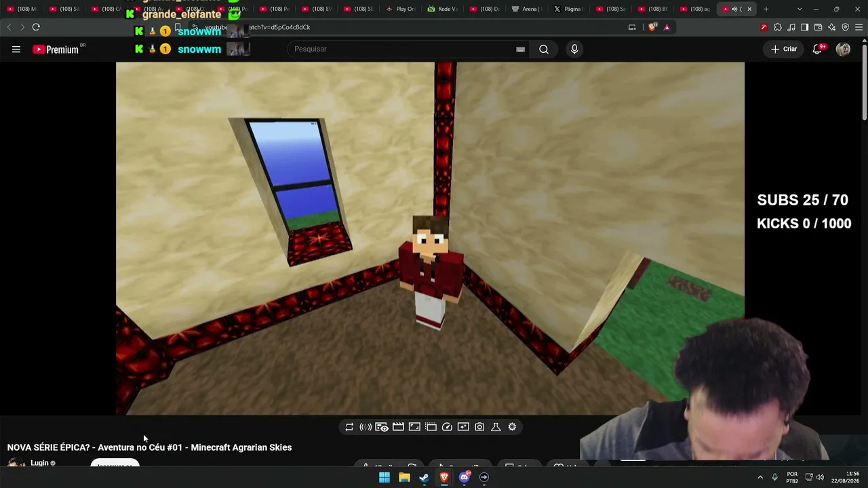The height and width of the screenshot is (488, 868).
Task: Open the video title NOVA SÉRIE ÉPICA
Action: 149,447
